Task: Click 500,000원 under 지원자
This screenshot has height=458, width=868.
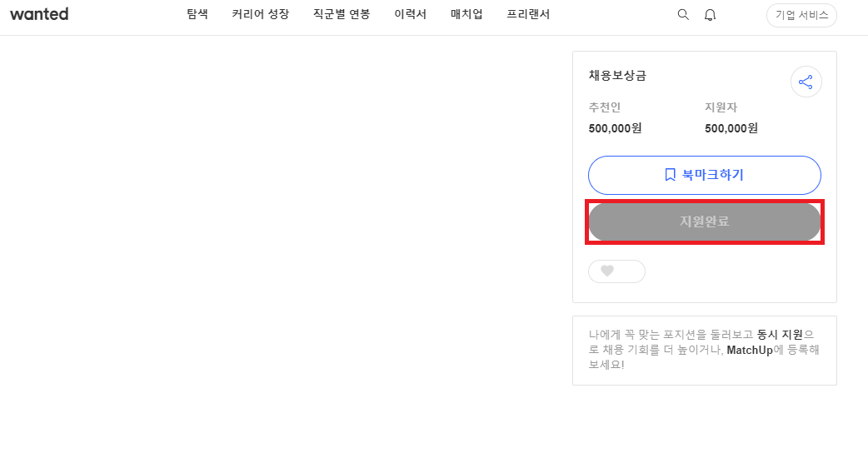Action: [x=731, y=128]
